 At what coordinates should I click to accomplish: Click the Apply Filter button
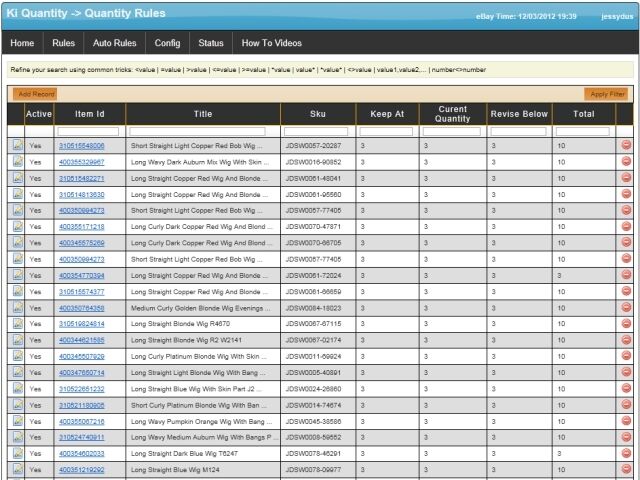coord(606,93)
